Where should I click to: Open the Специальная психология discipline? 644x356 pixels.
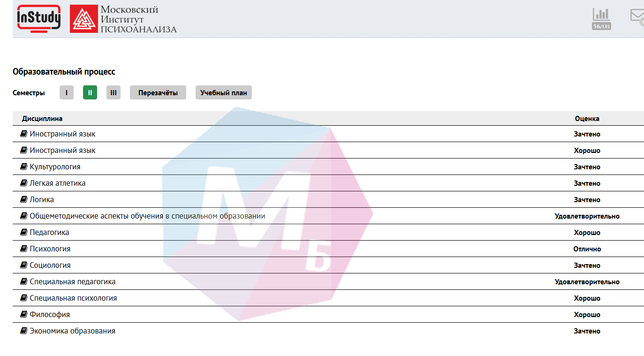pos(73,298)
